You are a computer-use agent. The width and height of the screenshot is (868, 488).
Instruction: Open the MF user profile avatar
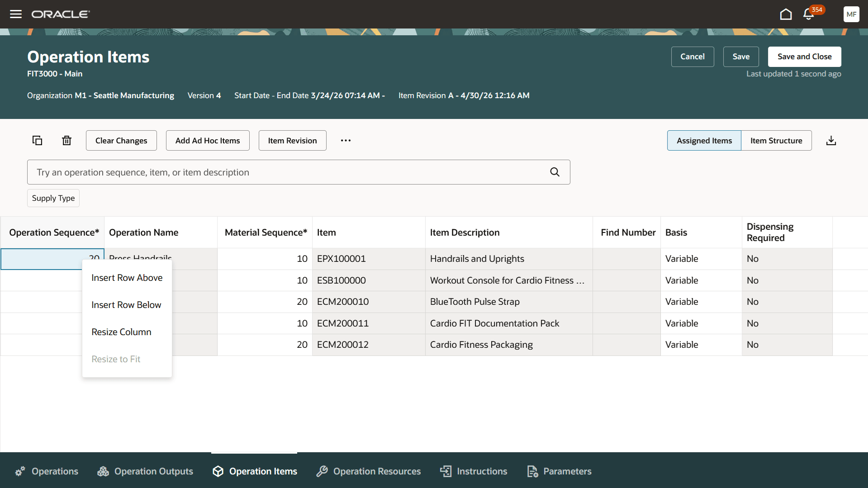(851, 14)
